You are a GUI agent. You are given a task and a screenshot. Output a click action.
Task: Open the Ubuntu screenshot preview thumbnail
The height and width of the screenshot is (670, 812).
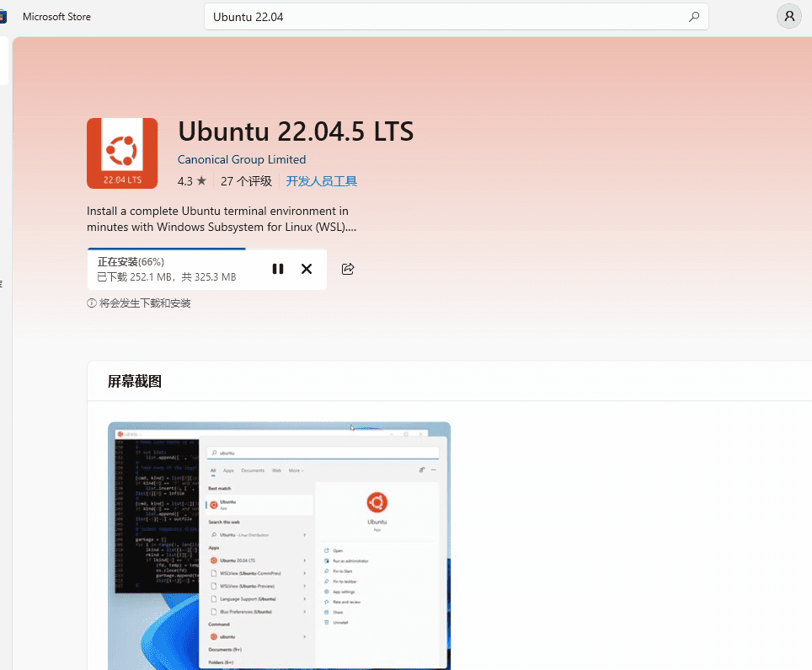click(279, 545)
